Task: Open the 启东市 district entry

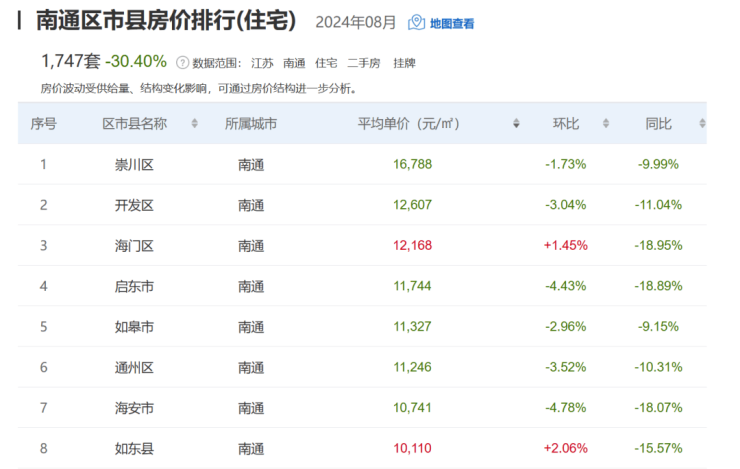Action: tap(135, 286)
